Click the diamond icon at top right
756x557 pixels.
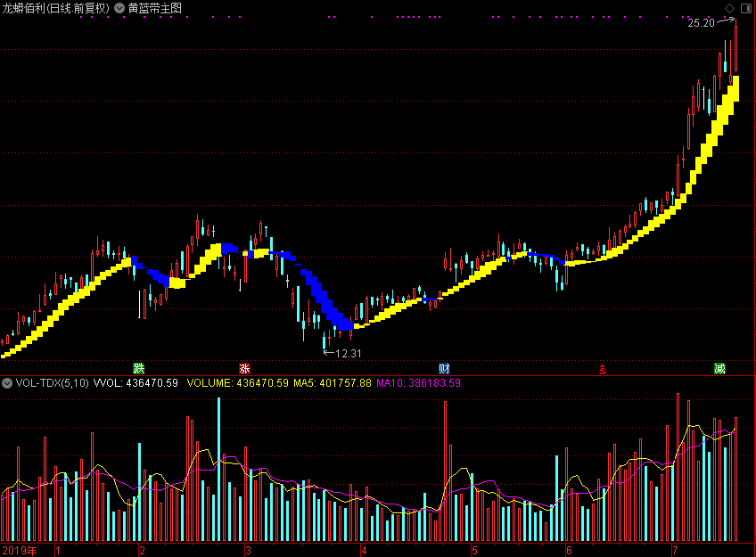[x=729, y=8]
